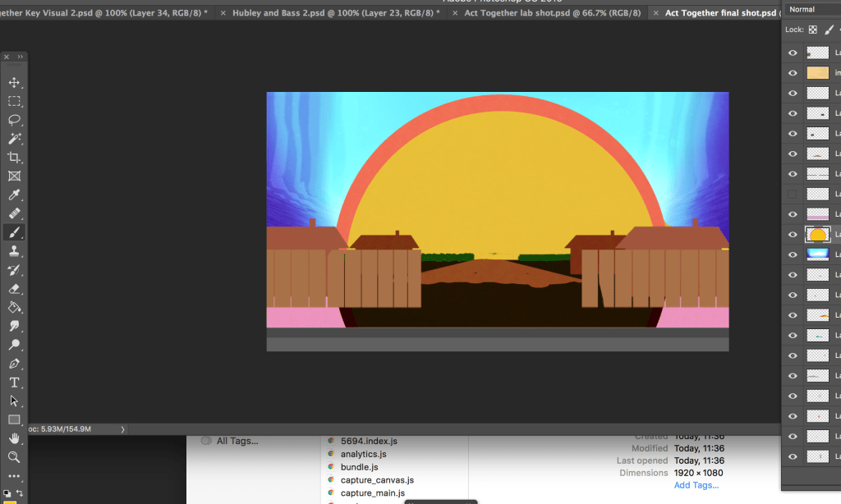Activate the Zoom magnifier tool
Image resolution: width=841 pixels, height=504 pixels.
[x=14, y=456]
